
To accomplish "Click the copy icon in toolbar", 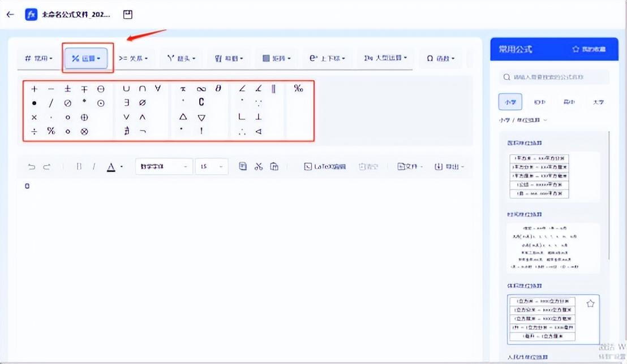I will (243, 166).
